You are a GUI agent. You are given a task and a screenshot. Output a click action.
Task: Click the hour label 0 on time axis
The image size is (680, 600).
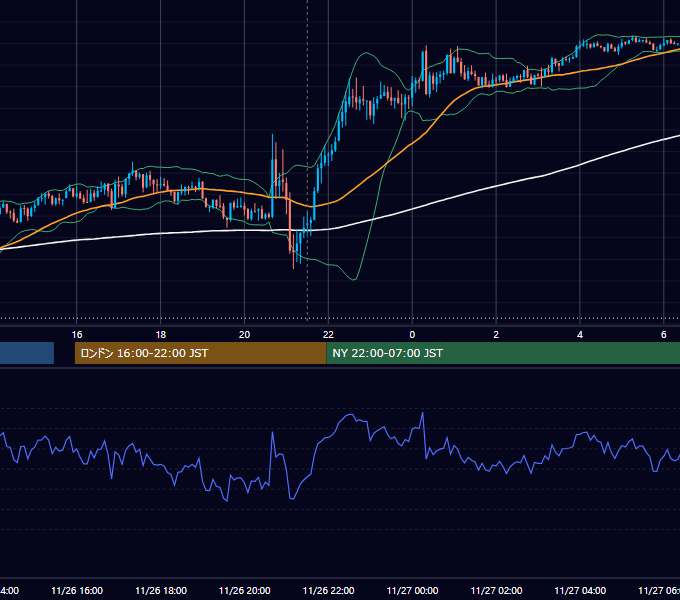[x=412, y=335]
